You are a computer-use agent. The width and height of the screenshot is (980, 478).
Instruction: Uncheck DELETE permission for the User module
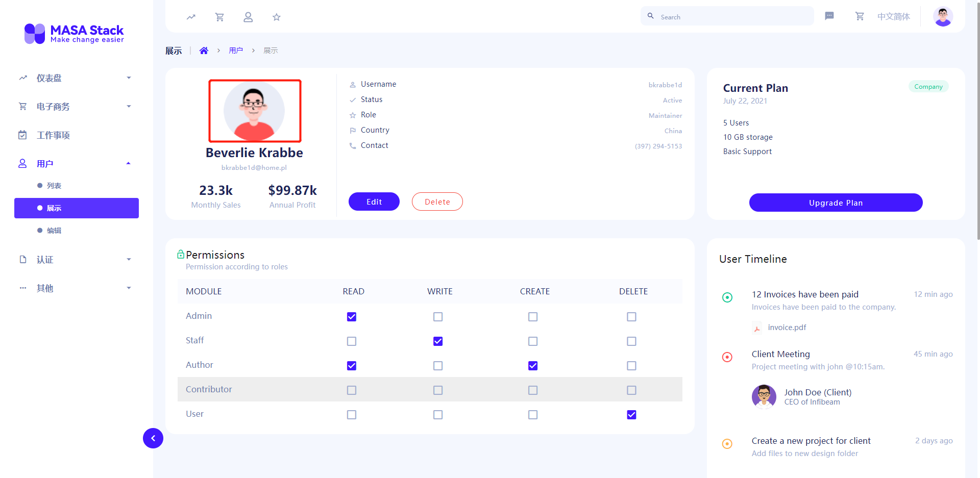tap(631, 414)
